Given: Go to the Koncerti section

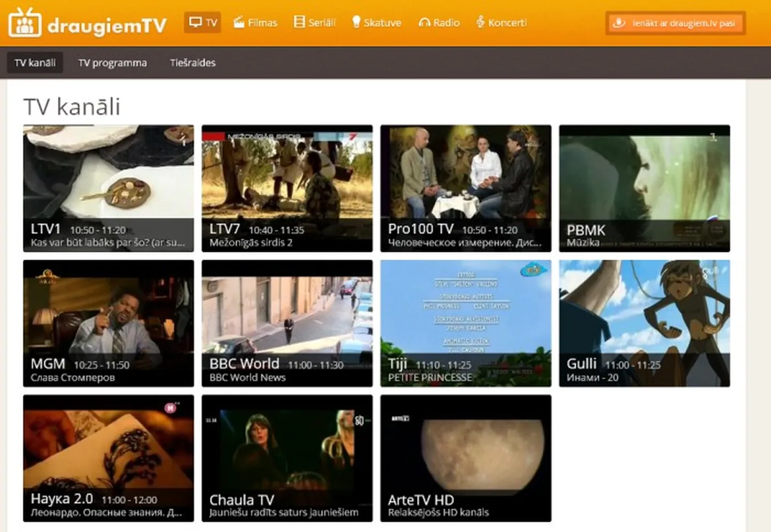Looking at the screenshot, I should pos(502,22).
